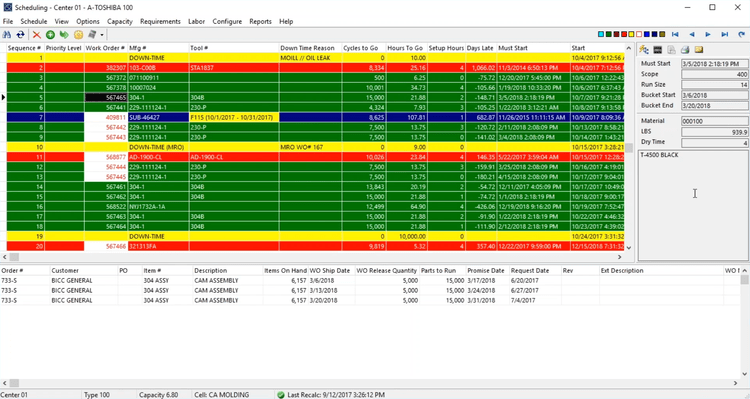Select the dark red color swatch
Screen dimensions: 750x399
[x=616, y=34]
